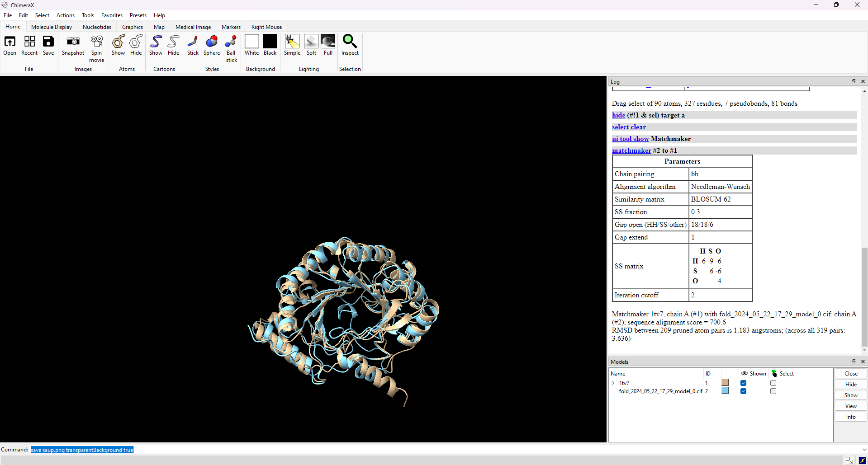Open the Inspect selection tool
This screenshot has height=465, width=868.
pyautogui.click(x=350, y=42)
